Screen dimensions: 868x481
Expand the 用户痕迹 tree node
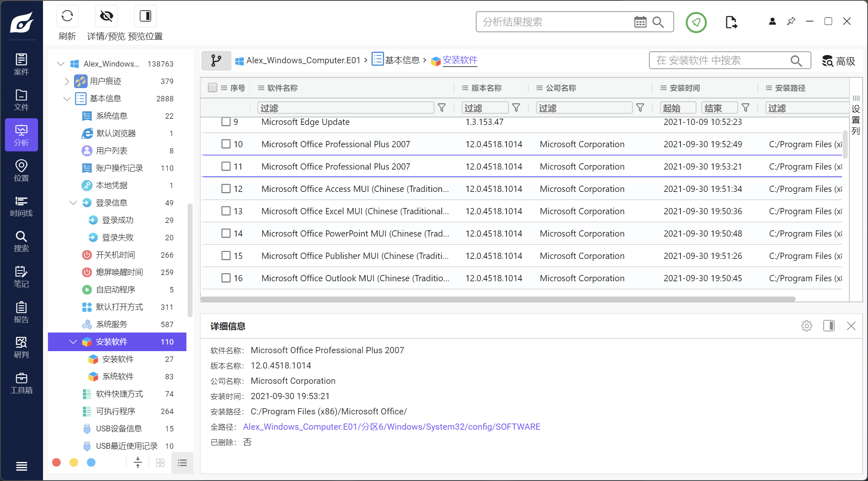tap(67, 81)
